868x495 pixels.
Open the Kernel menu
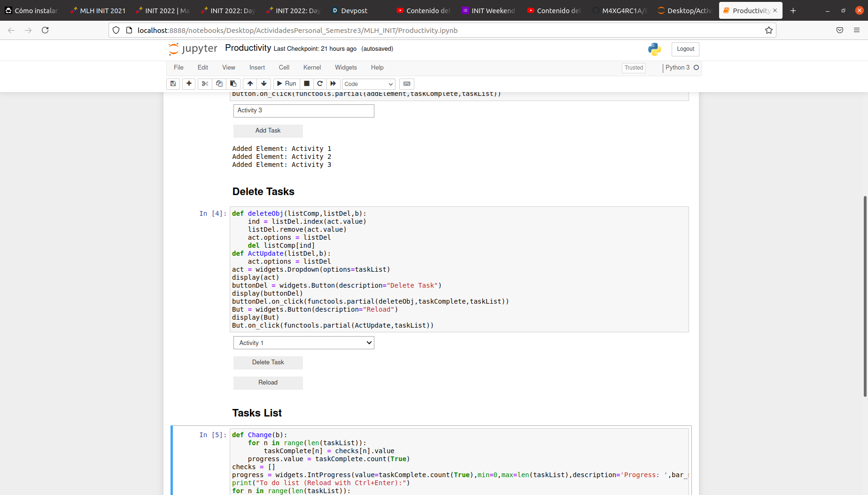[x=312, y=68]
